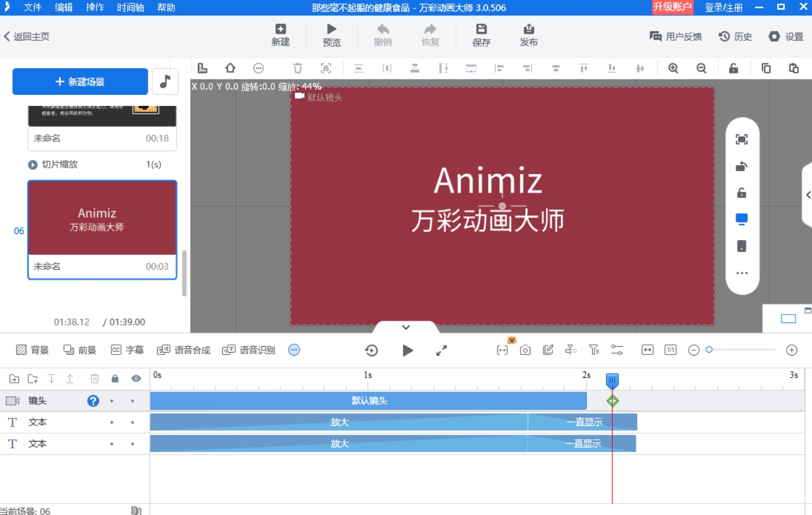Click the replay from start icon

click(x=371, y=350)
